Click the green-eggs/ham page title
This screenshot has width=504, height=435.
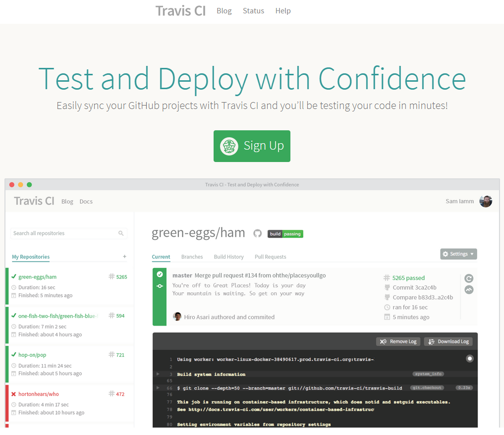[198, 232]
